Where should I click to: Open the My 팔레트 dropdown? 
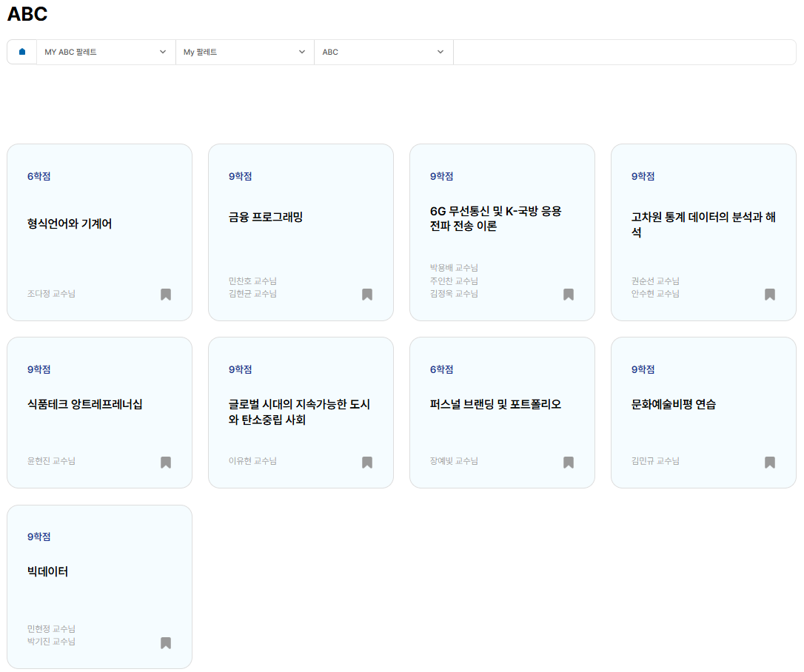(x=244, y=52)
